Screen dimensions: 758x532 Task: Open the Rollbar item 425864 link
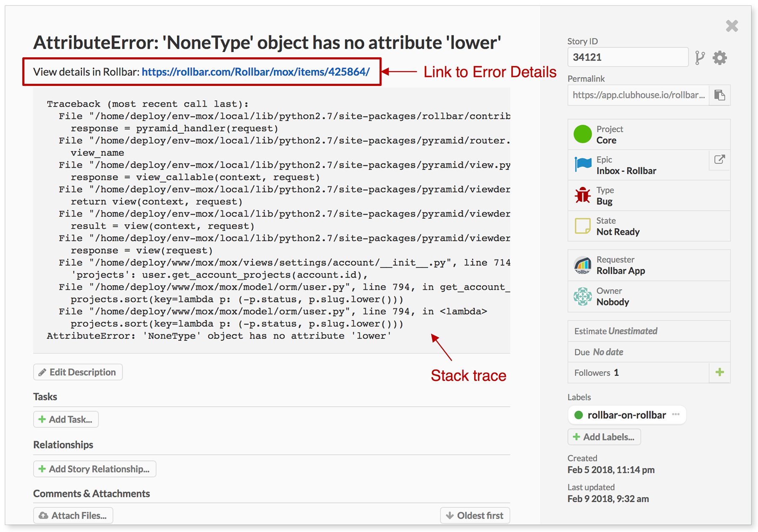tap(256, 72)
